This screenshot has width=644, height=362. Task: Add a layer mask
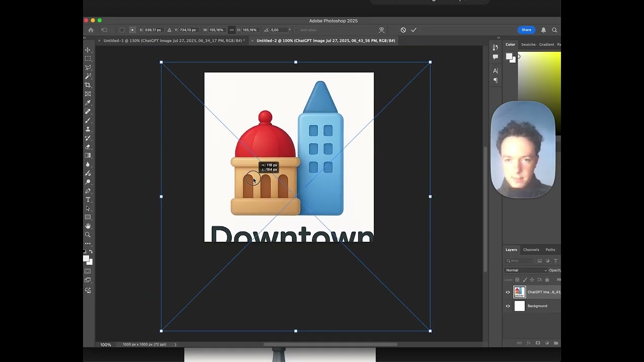(537, 343)
